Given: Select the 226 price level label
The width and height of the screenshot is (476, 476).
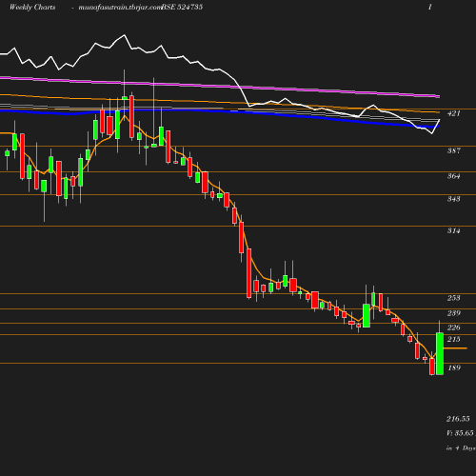Looking at the screenshot, I should [454, 327].
